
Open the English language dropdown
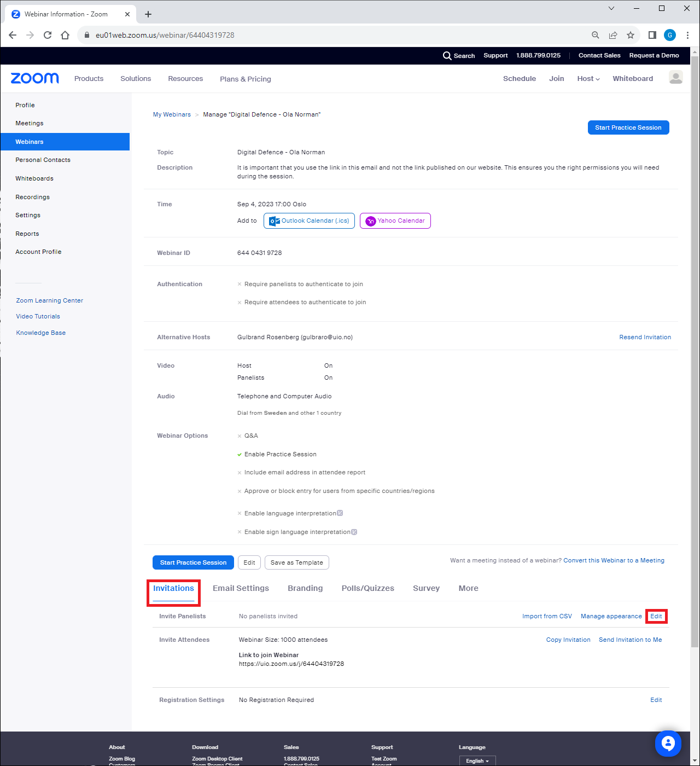tap(477, 761)
